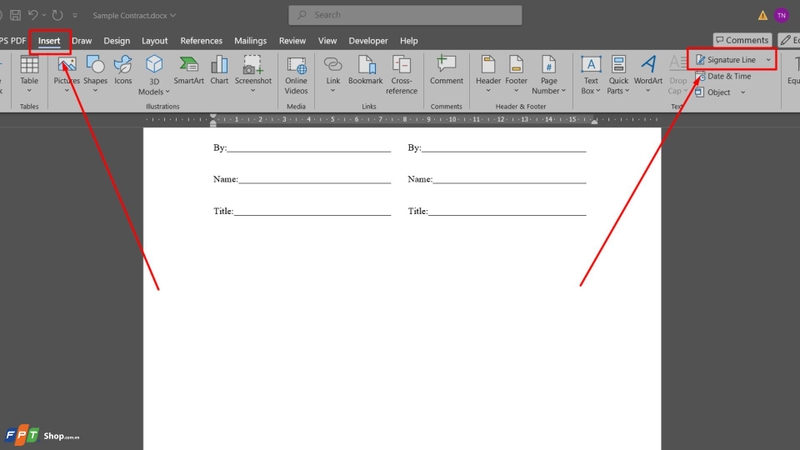Expand the Object dropdown arrow

[x=743, y=92]
